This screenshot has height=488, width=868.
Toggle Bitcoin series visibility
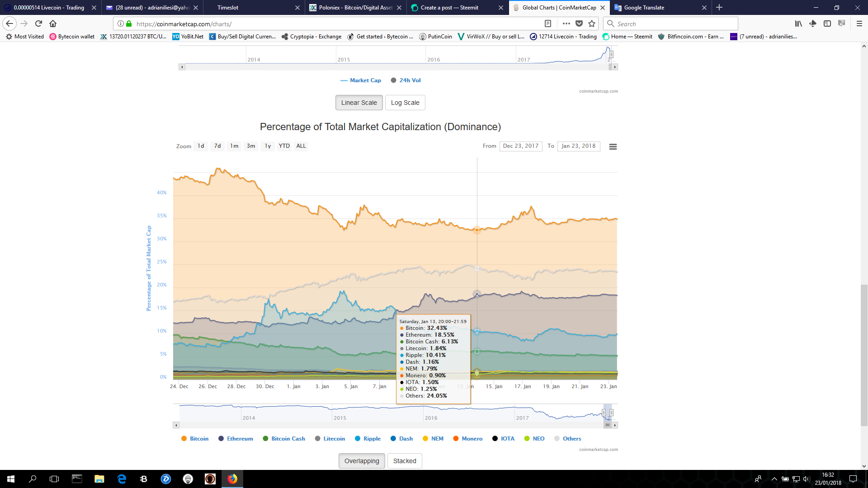tap(195, 439)
